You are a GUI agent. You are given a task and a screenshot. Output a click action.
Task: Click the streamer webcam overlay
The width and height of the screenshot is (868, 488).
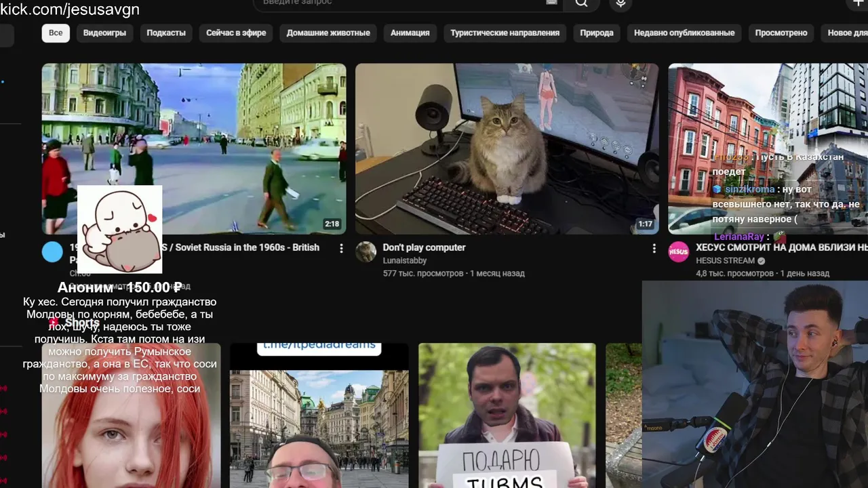click(x=755, y=384)
